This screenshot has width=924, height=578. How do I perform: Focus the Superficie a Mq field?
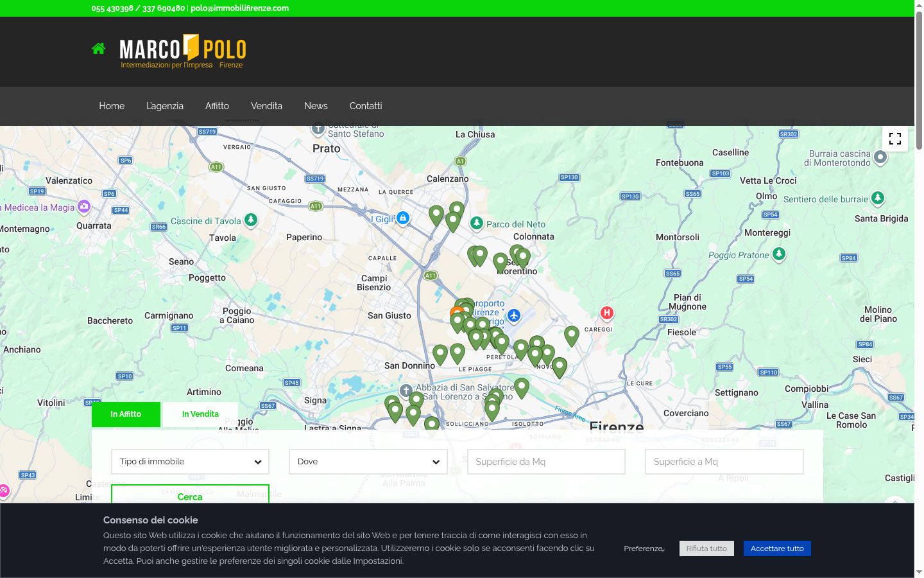point(724,462)
